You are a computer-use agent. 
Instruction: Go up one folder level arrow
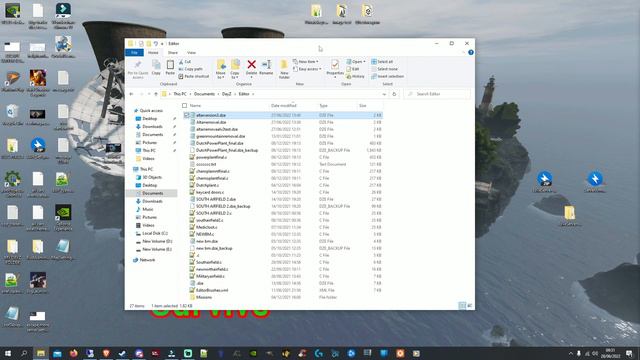[156, 94]
